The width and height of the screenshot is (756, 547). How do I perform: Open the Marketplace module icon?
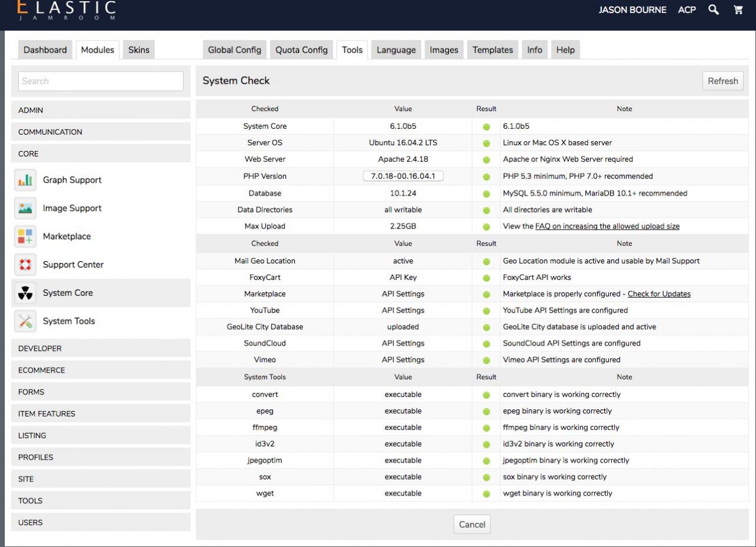click(x=25, y=237)
